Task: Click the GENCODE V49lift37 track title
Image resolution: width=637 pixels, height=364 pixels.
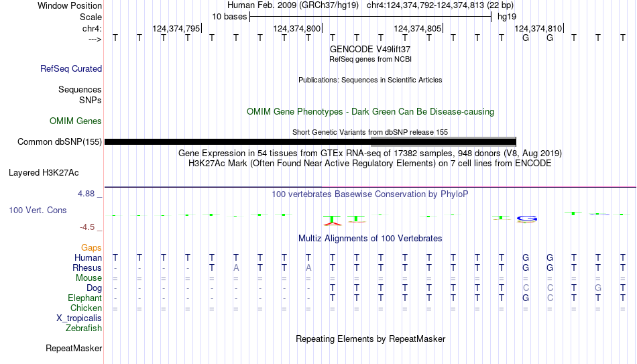Action: [x=370, y=49]
